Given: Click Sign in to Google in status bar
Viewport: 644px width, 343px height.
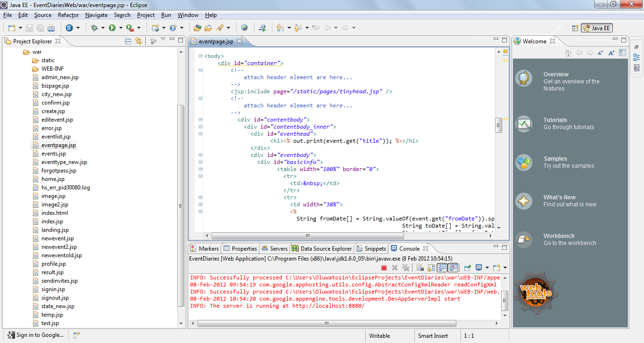Looking at the screenshot, I should (x=35, y=335).
